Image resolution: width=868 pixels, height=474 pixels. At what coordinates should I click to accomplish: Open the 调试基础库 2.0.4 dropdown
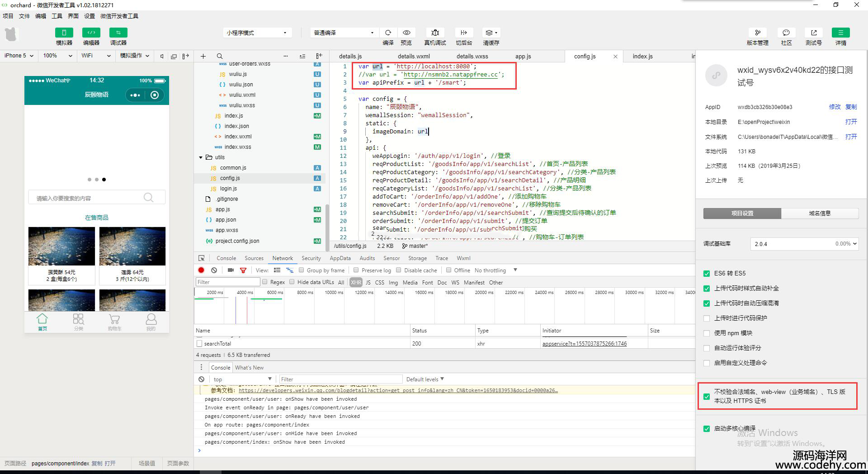coord(804,244)
